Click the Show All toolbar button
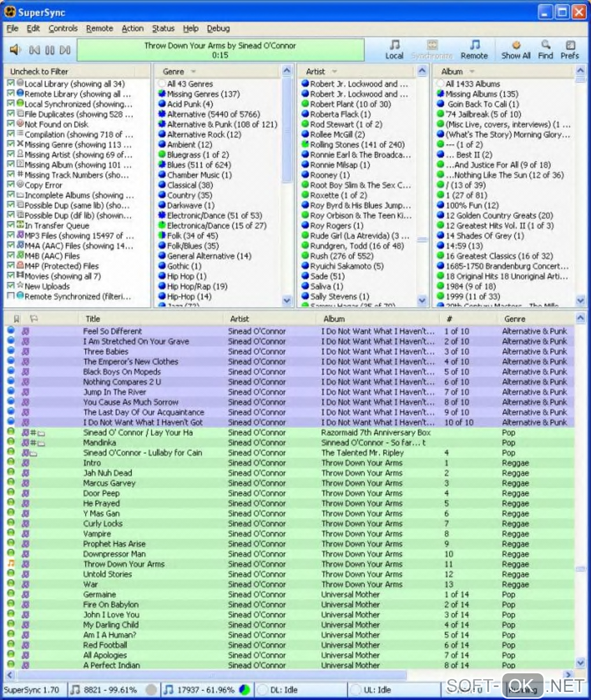This screenshot has height=700, width=591. click(x=516, y=50)
